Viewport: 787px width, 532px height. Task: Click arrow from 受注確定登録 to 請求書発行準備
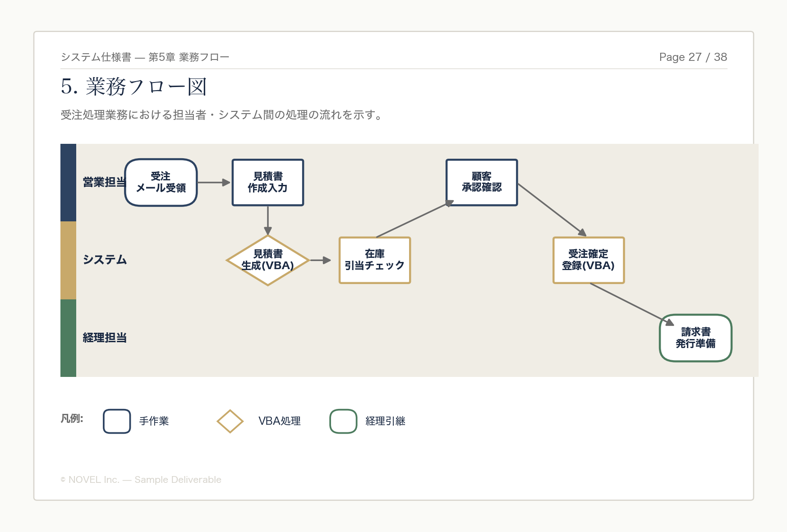tap(632, 304)
